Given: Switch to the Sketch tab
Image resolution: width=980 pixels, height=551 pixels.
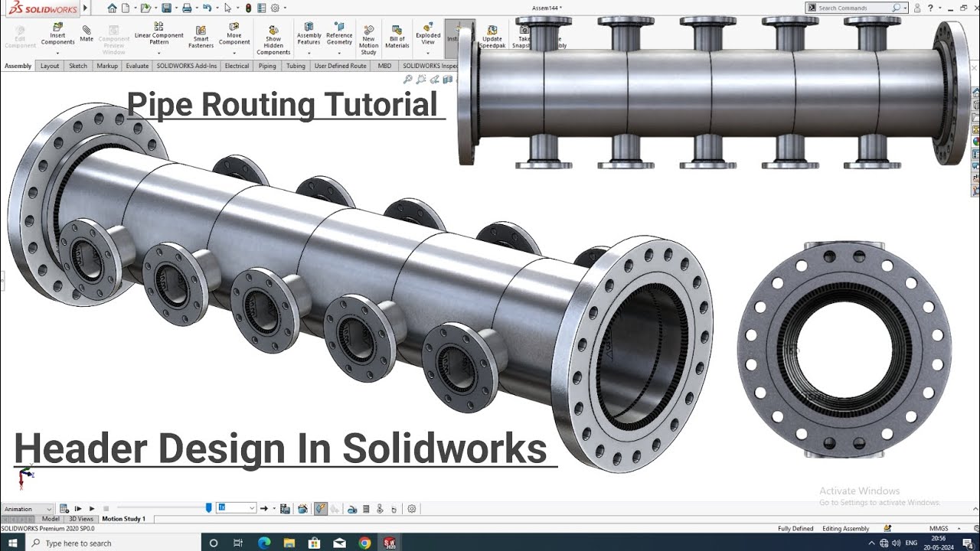Looking at the screenshot, I should tap(78, 66).
